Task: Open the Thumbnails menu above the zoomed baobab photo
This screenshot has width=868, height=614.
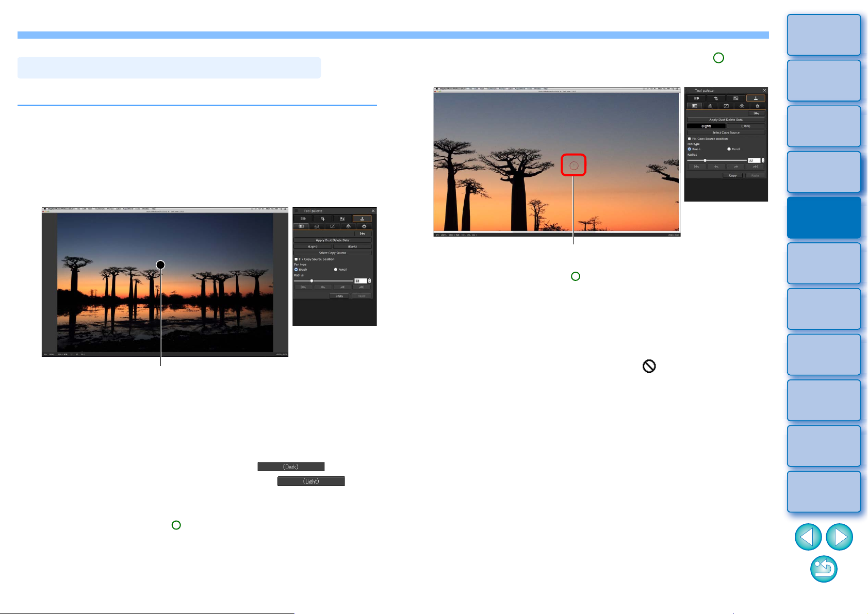Action: pyautogui.click(x=492, y=88)
